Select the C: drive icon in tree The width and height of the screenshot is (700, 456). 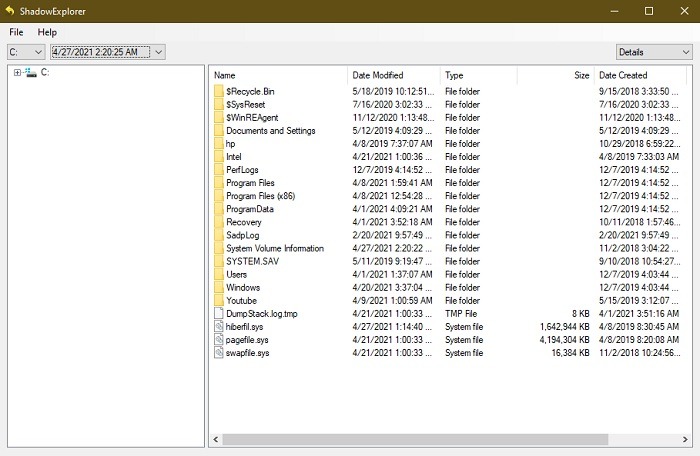point(30,72)
